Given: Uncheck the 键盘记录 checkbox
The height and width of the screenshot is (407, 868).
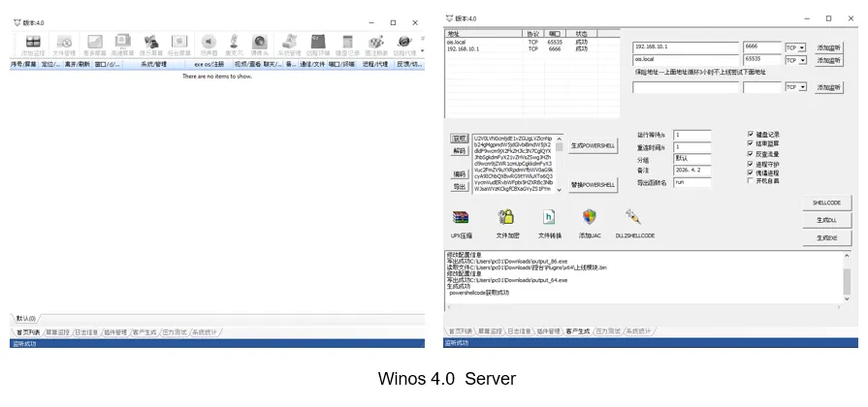Looking at the screenshot, I should 751,134.
